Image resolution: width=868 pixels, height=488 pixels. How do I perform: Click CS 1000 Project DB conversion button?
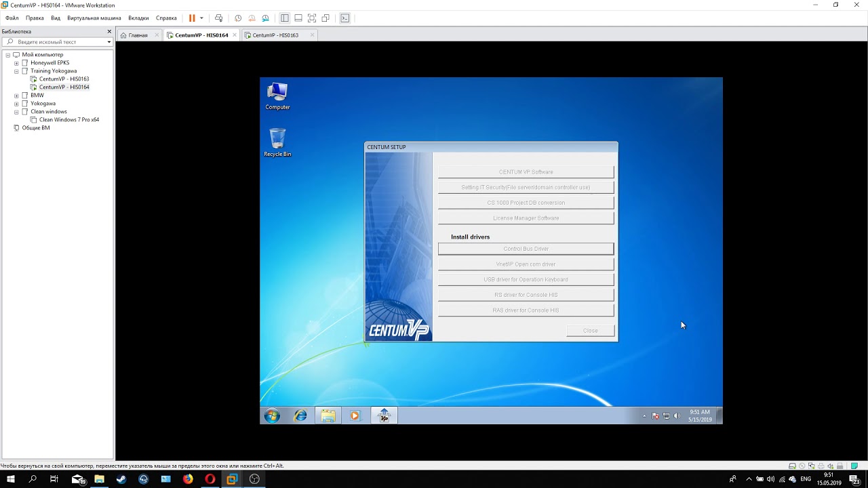click(526, 203)
